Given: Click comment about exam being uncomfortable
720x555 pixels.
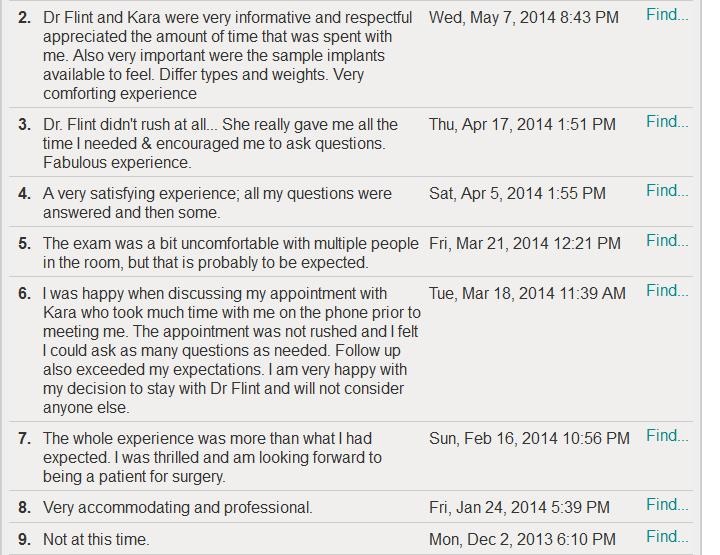Looking at the screenshot, I should (231, 253).
